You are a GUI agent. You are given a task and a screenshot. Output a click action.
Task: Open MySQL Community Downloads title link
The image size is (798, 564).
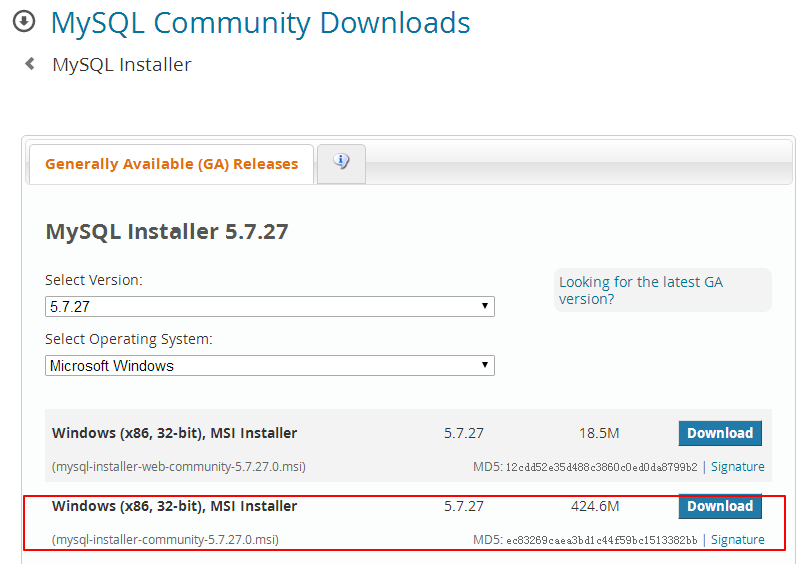click(260, 22)
